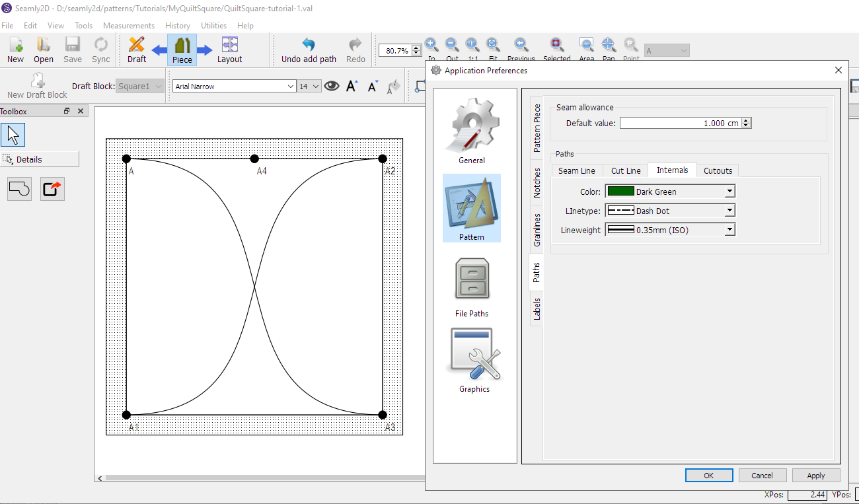Expand the Linetype Dash Dot dropdown
Screen dimensions: 859x504
(670, 211)
